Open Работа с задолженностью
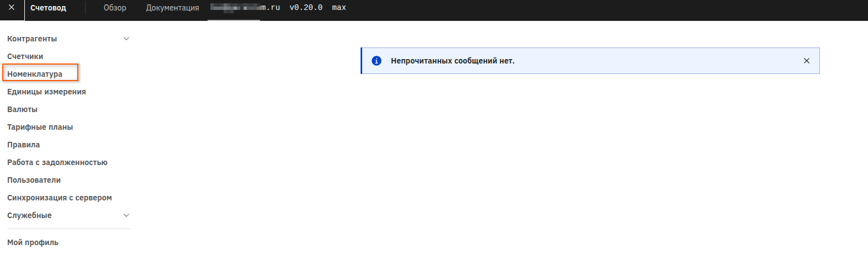868x260 pixels. (x=57, y=162)
